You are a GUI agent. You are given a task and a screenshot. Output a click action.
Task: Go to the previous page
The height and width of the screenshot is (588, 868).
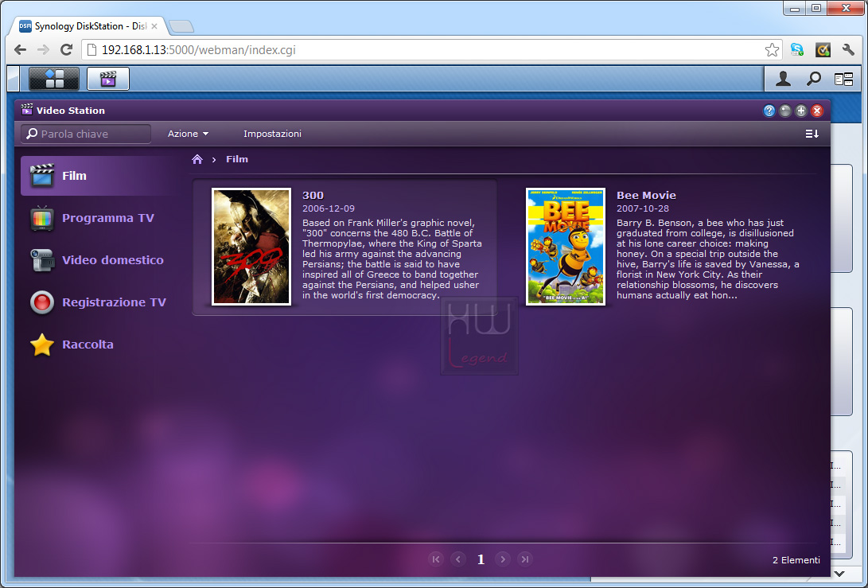coord(457,559)
